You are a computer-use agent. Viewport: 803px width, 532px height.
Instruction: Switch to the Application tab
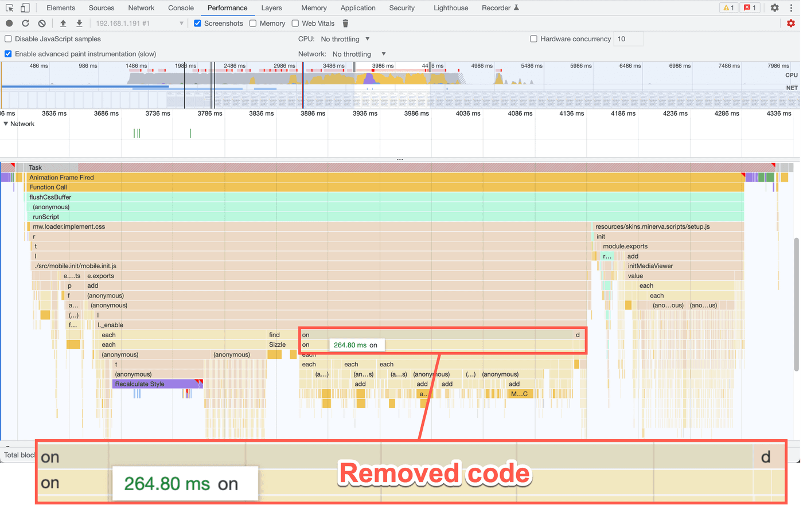(358, 8)
